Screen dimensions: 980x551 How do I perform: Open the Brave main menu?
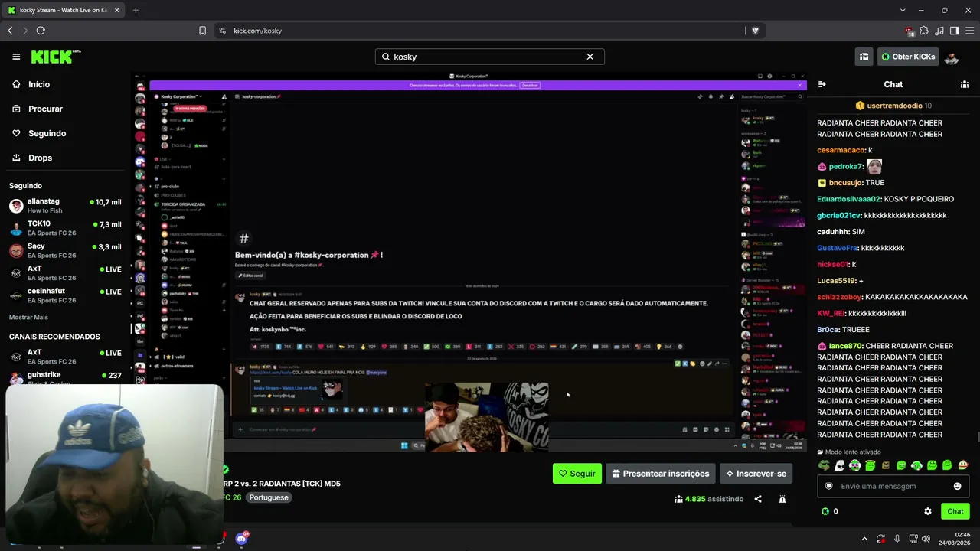point(969,31)
